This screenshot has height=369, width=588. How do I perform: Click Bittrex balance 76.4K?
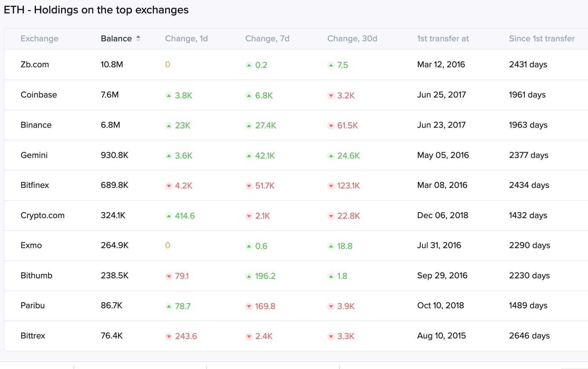112,336
